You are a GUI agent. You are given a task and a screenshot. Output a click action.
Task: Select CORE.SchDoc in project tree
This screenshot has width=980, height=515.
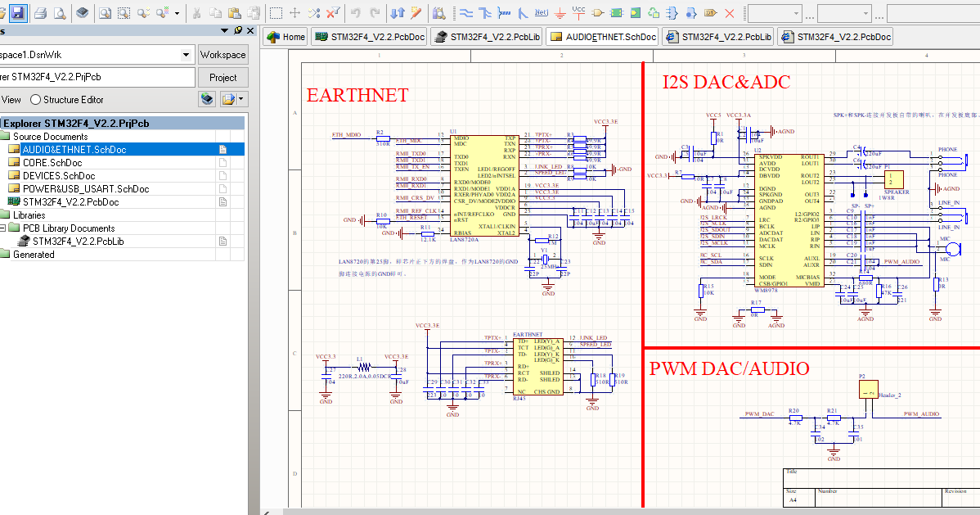click(52, 163)
